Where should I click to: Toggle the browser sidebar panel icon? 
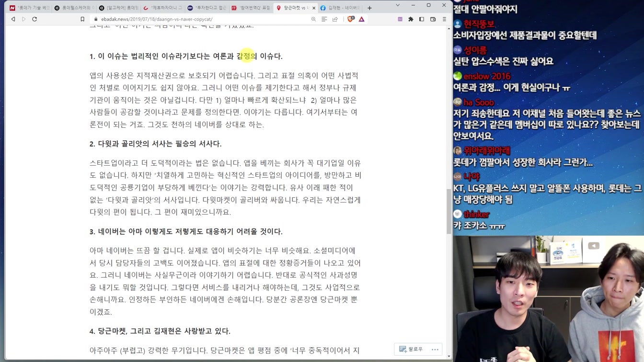(422, 19)
